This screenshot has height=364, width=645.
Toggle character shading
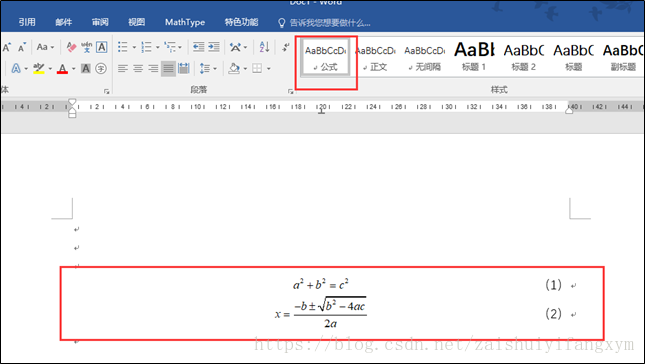point(86,68)
